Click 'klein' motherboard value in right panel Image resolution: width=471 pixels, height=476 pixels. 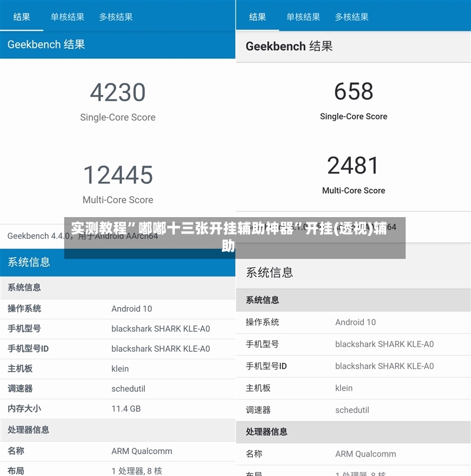point(344,388)
